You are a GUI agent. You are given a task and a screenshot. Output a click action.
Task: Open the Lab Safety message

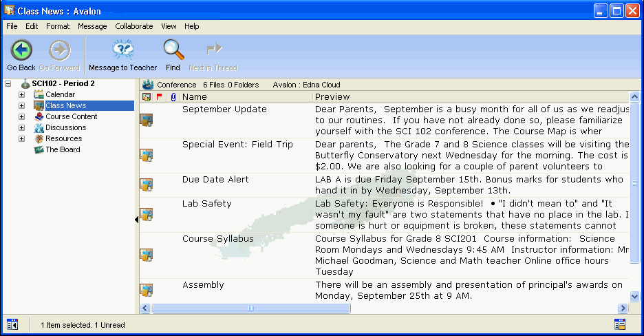coord(206,204)
